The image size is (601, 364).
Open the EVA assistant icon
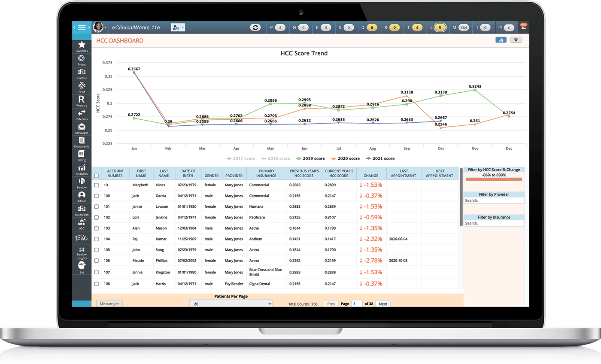pos(82,238)
